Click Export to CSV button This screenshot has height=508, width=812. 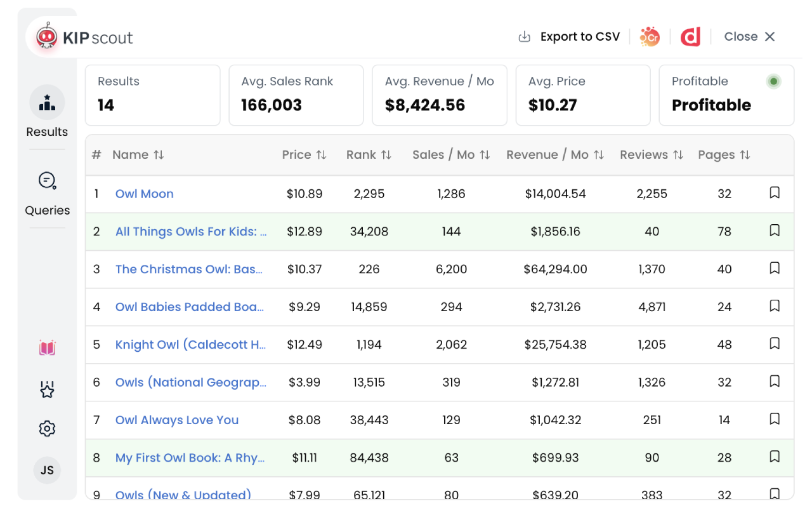coord(569,37)
